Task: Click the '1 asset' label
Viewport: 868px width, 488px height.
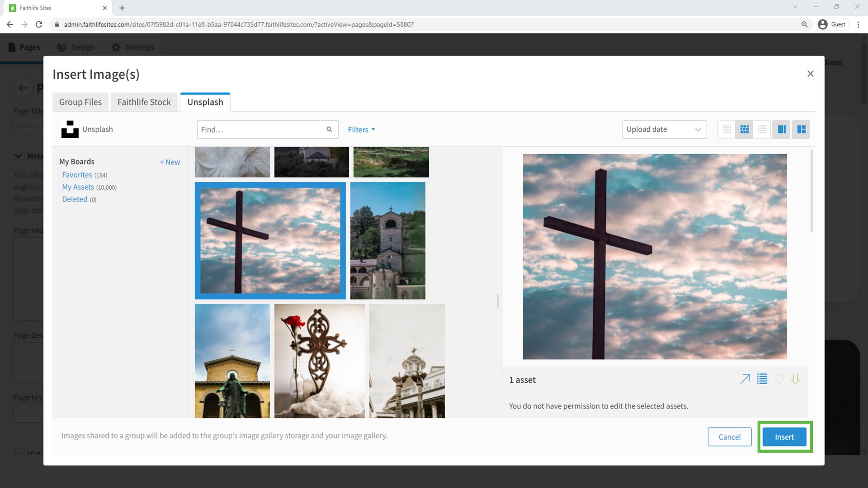Action: pos(522,380)
